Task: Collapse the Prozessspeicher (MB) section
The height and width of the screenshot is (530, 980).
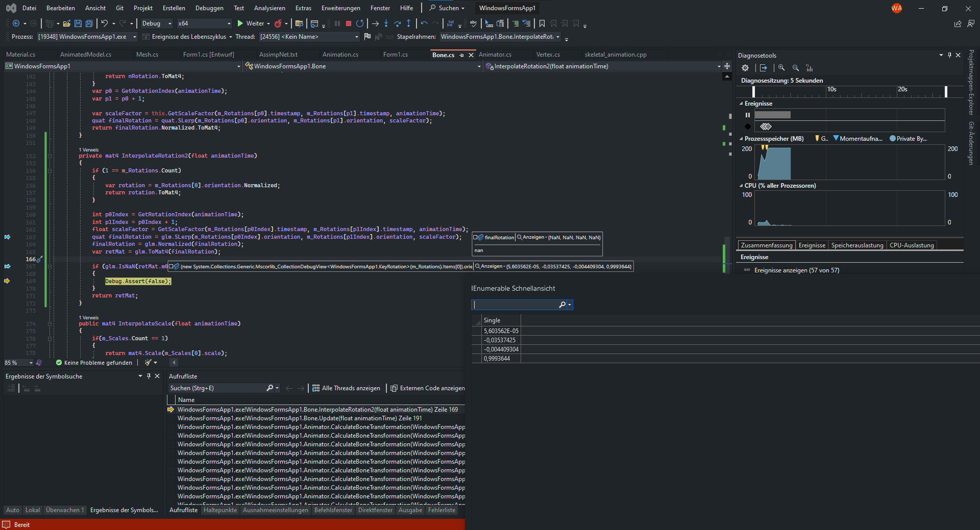Action: 741,139
